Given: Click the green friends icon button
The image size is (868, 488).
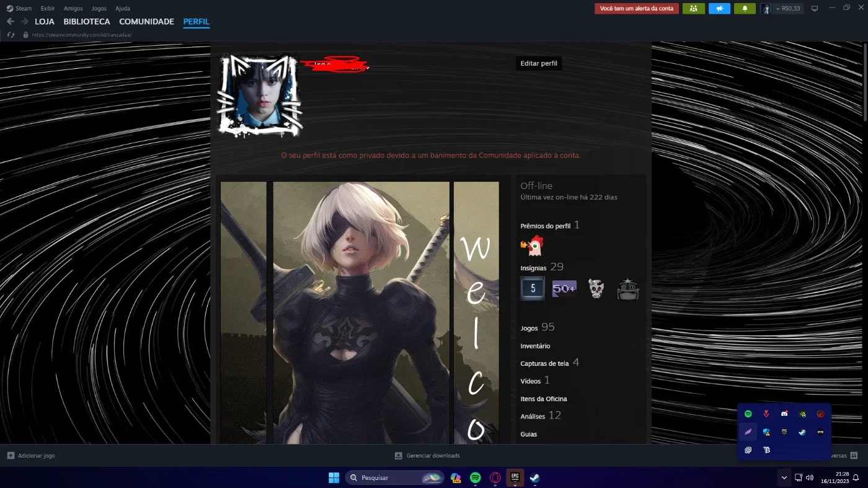Looking at the screenshot, I should pyautogui.click(x=693, y=9).
